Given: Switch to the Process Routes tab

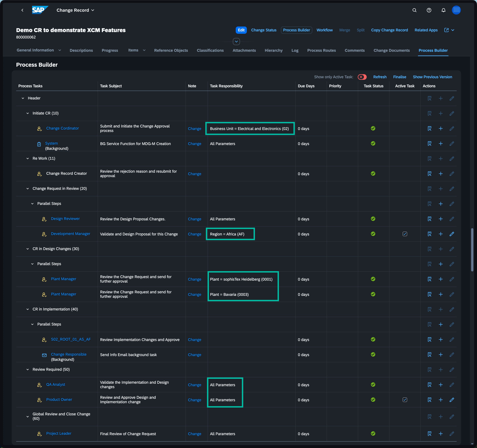Looking at the screenshot, I should pos(321,50).
